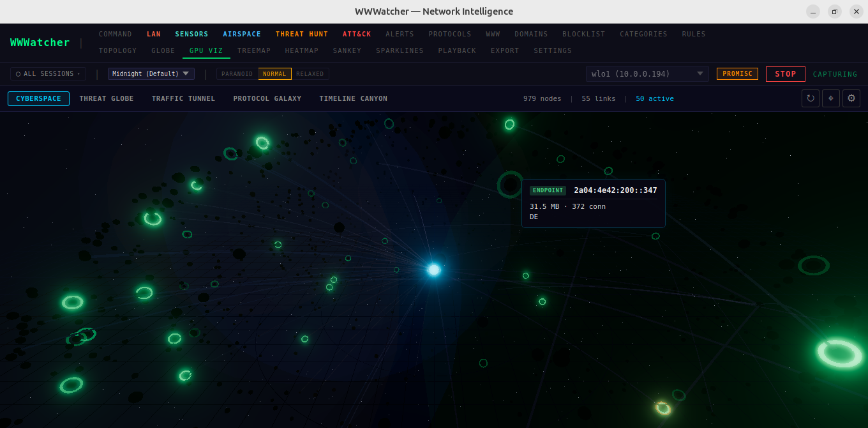Click the 31.5 MB · 372 conn text
The width and height of the screenshot is (868, 428).
tap(567, 206)
